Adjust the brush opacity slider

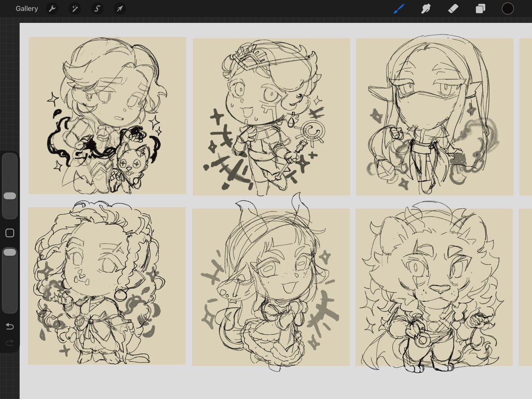tap(10, 252)
